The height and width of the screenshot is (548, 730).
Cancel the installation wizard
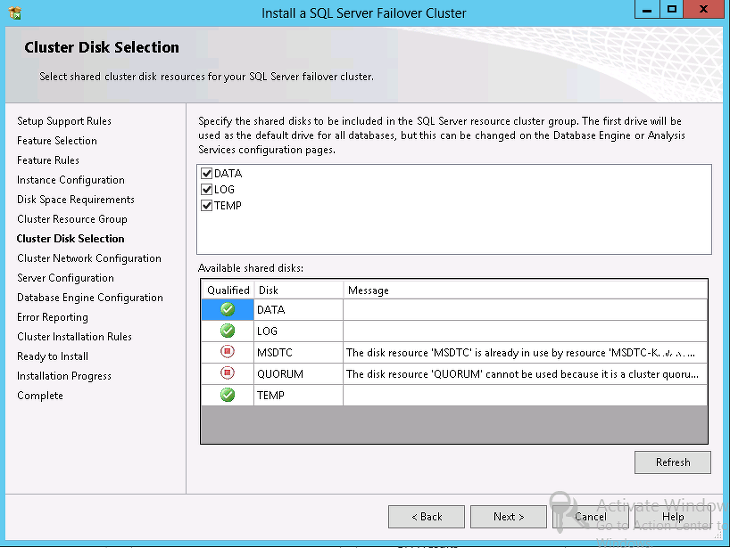(590, 517)
